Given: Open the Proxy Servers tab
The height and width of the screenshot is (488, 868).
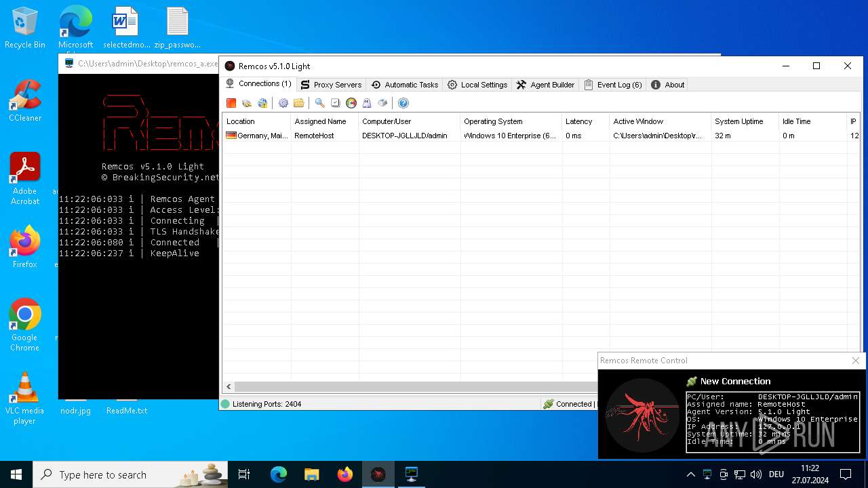Looking at the screenshot, I should 331,85.
